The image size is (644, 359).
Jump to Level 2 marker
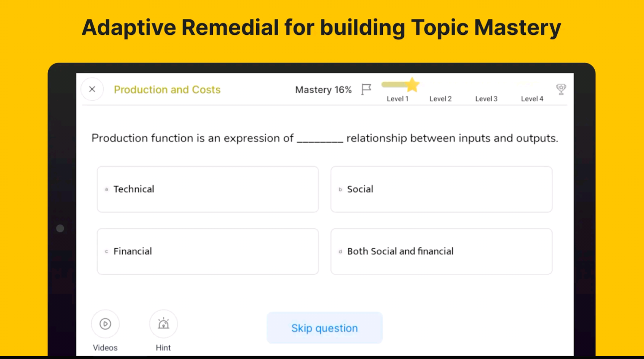click(441, 99)
